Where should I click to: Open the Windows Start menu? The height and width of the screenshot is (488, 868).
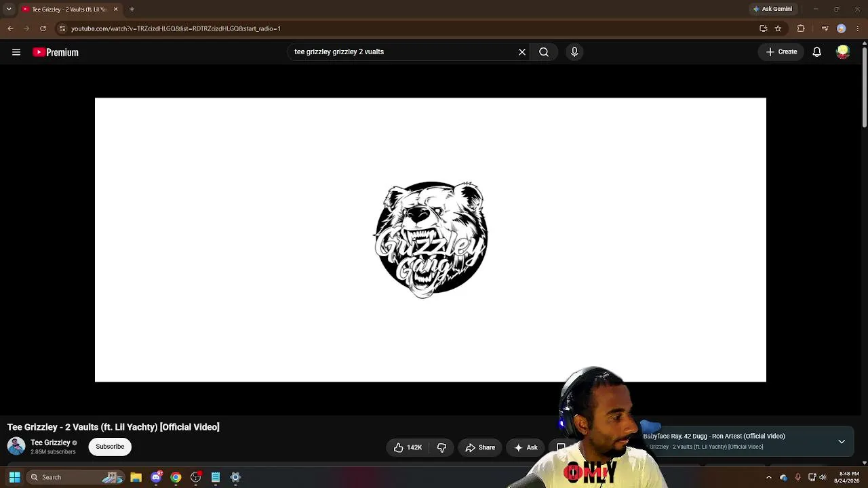point(14,477)
